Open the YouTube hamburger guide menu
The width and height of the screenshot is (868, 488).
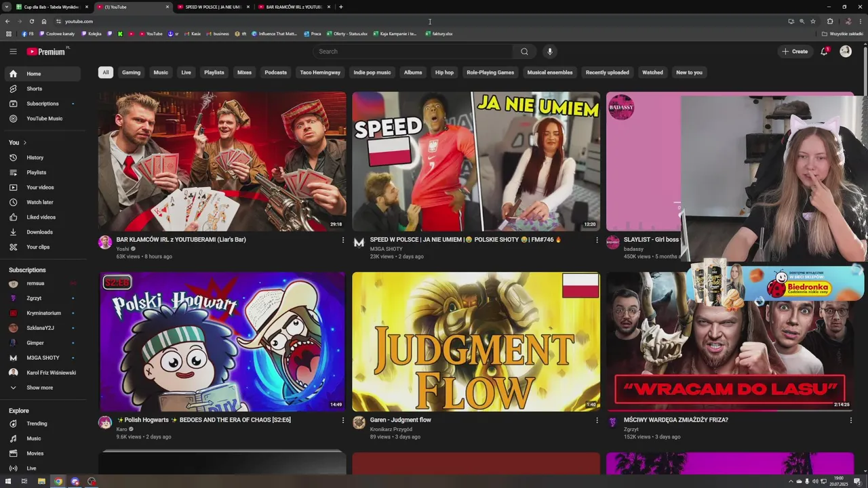click(13, 52)
